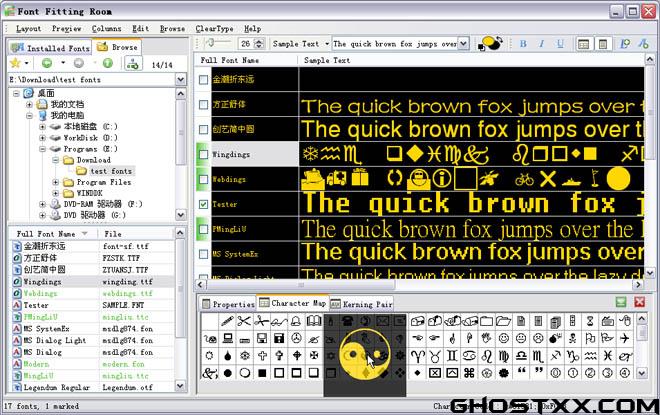Toggle Bold formatting button
The image size is (660, 415).
tap(523, 44)
